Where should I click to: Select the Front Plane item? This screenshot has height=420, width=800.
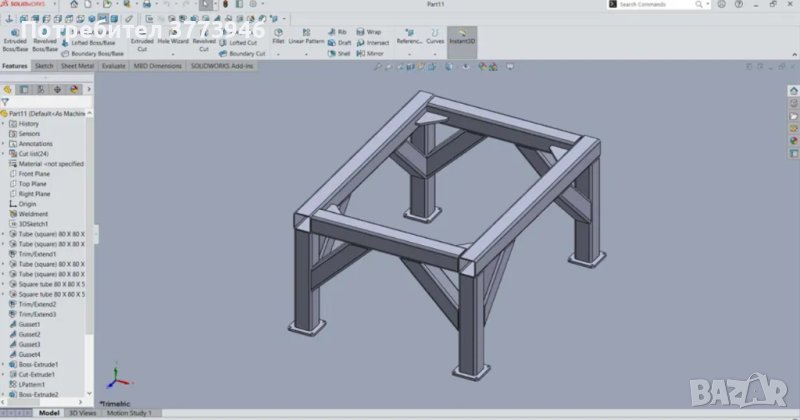34,174
